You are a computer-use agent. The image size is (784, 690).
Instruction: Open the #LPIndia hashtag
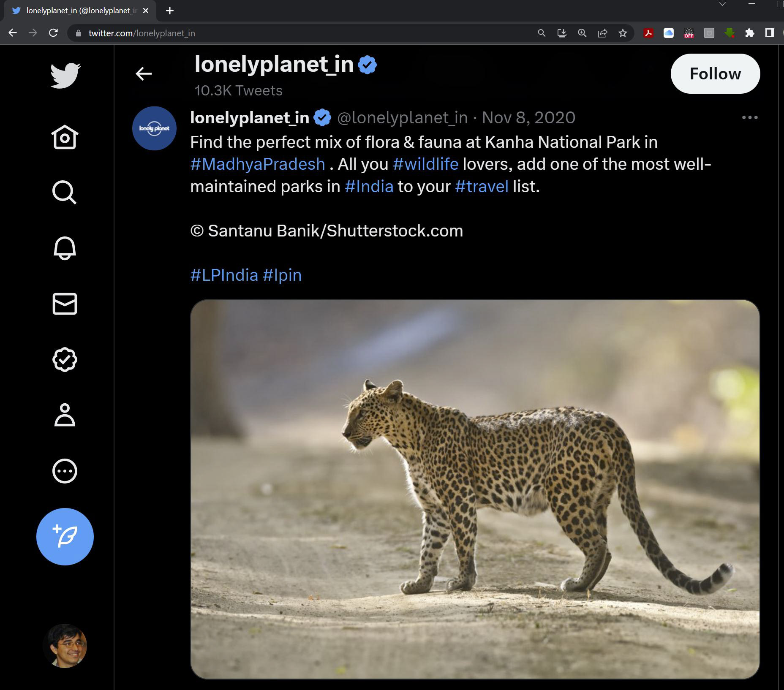(224, 275)
